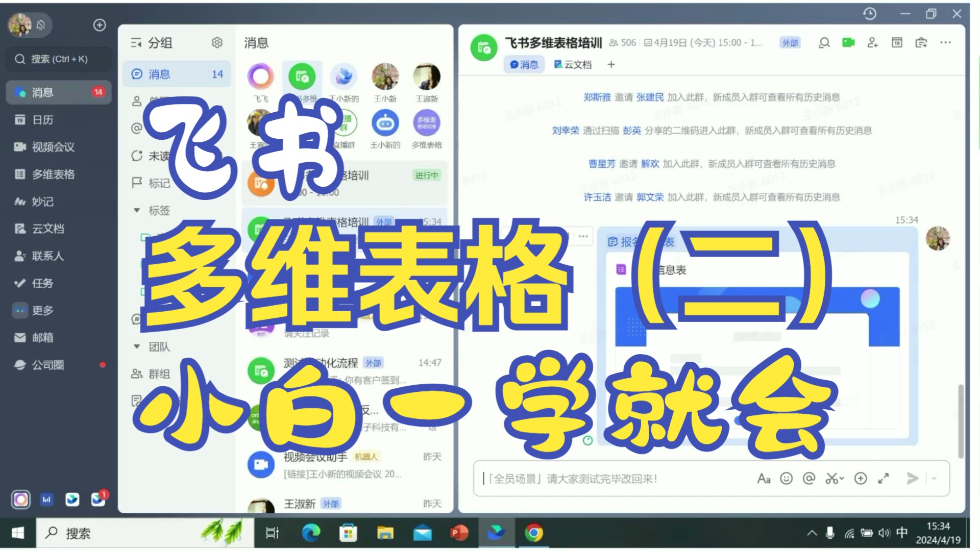Click 郑斯雅 name link in join notice
The image size is (980, 551).
[597, 97]
